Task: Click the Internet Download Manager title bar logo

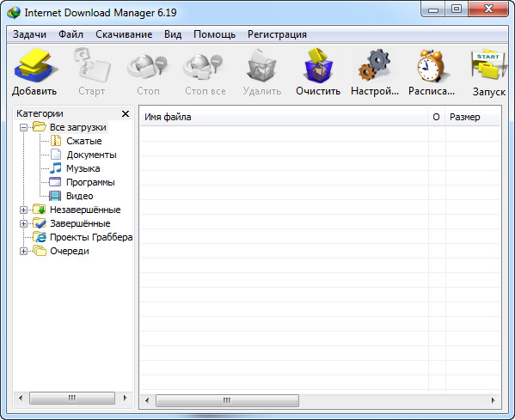Action: (x=14, y=13)
